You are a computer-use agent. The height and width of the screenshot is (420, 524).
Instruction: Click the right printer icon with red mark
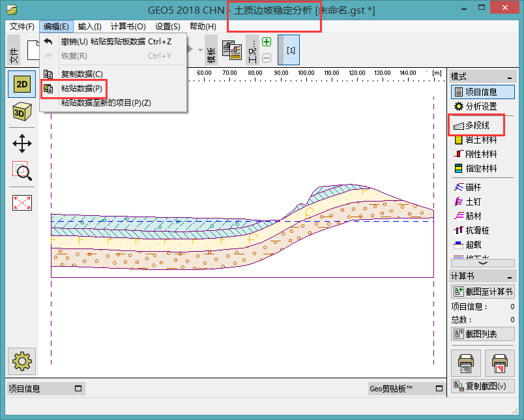pyautogui.click(x=500, y=362)
